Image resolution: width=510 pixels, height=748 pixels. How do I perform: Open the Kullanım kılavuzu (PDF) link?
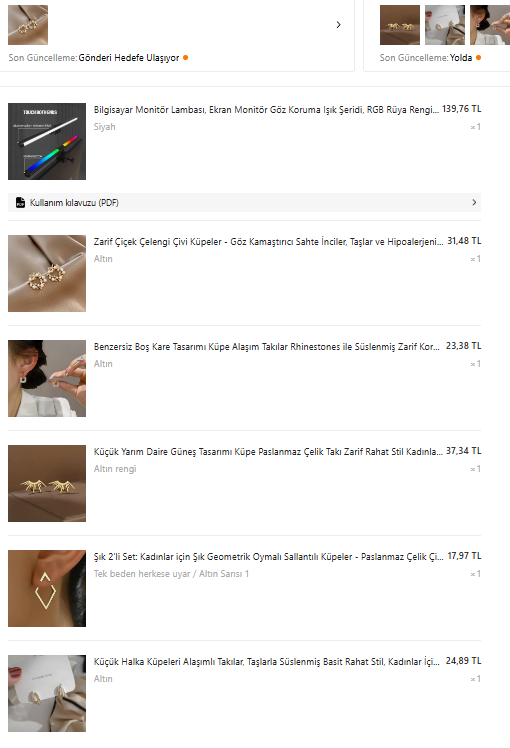pyautogui.click(x=74, y=203)
